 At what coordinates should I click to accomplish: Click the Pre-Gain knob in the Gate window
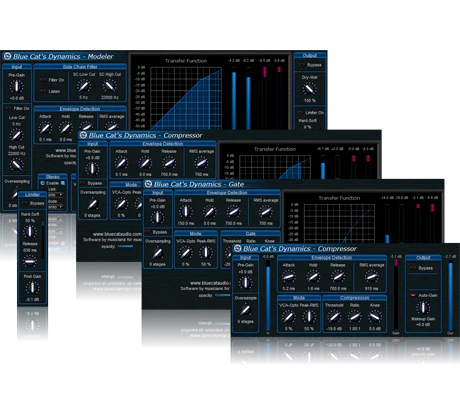(x=157, y=217)
